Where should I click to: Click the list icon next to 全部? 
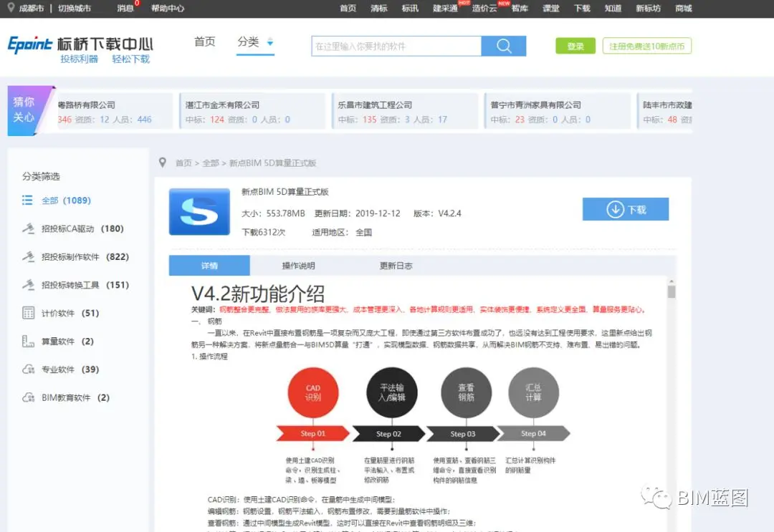pos(27,200)
